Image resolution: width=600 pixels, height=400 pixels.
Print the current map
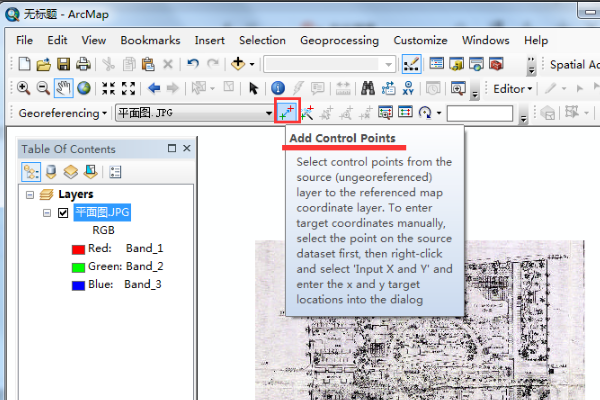pyautogui.click(x=83, y=64)
